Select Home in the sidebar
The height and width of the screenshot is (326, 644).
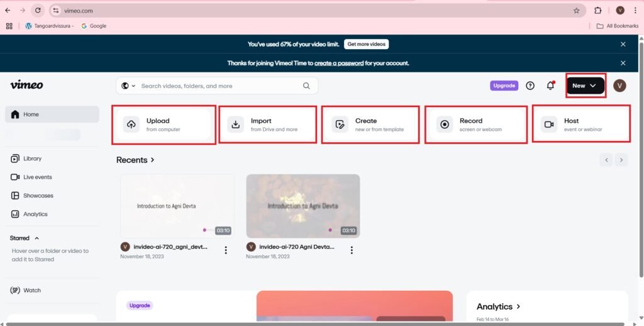[x=52, y=115]
